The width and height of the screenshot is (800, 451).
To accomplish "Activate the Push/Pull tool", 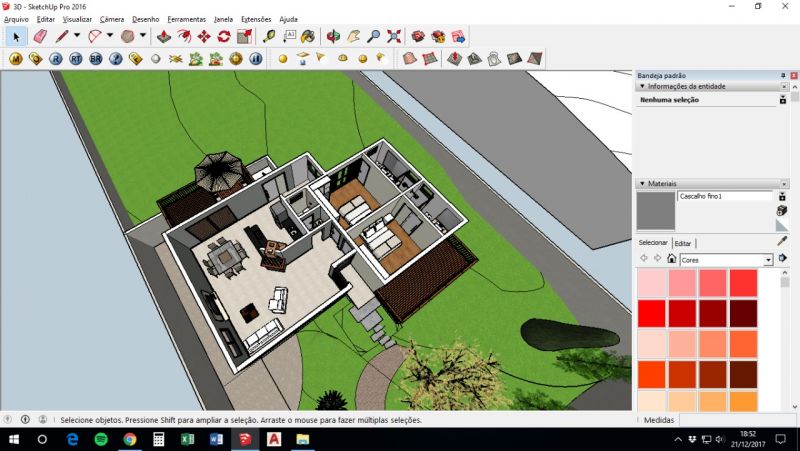I will [x=163, y=36].
